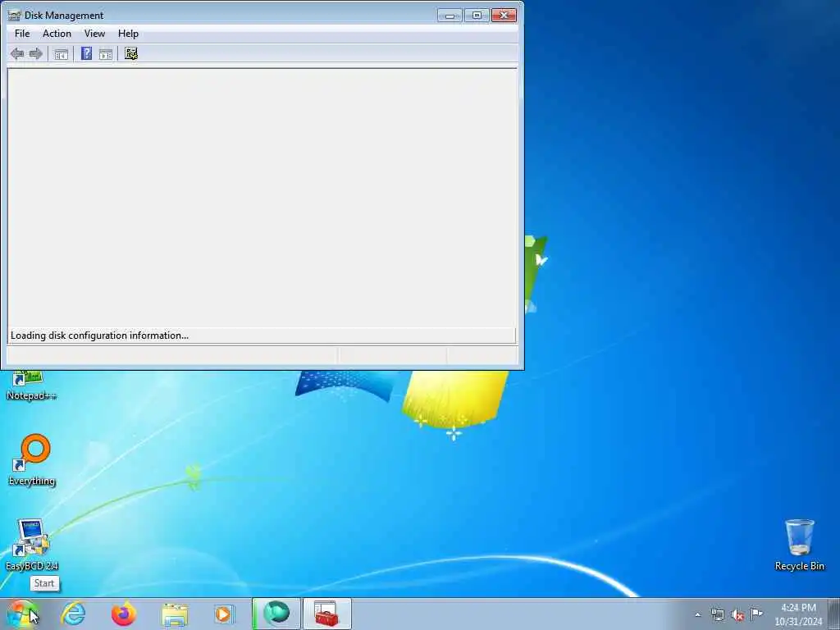
Task: Click the Forward arrow toolbar icon
Action: click(36, 53)
